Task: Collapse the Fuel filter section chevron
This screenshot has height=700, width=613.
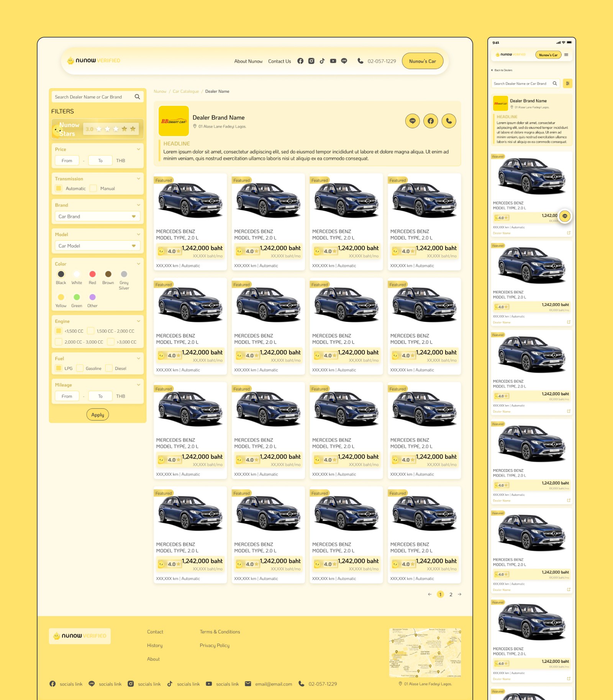Action: 138,358
